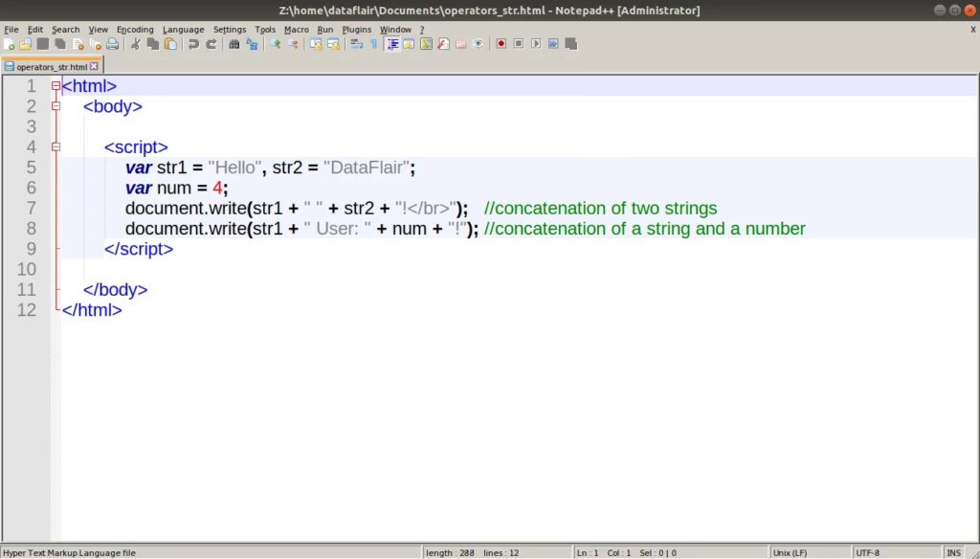Click the Redo arrow icon

click(x=212, y=44)
